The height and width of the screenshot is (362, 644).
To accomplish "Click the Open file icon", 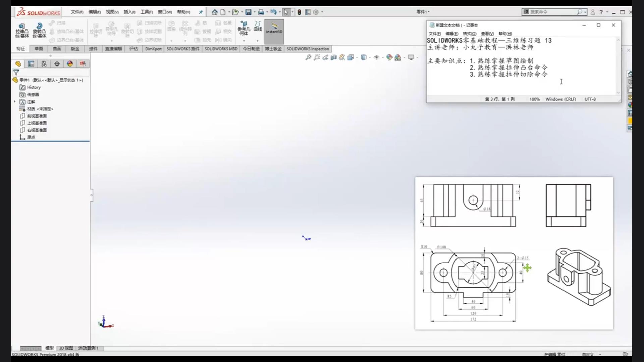I will 235,12.
